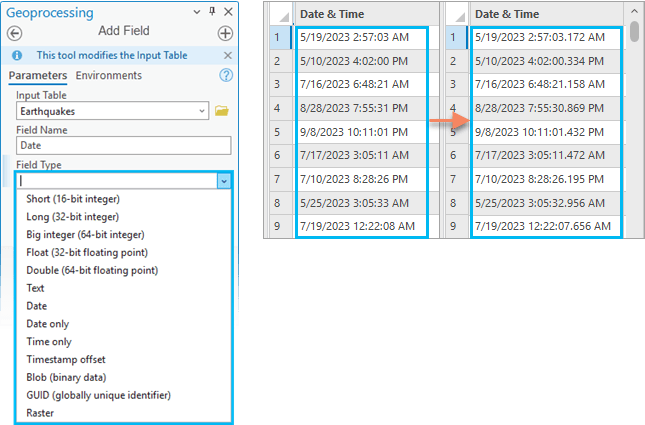Open the Geoprocessing pane options chevron
Screen dimensions: 645x425
(197, 12)
